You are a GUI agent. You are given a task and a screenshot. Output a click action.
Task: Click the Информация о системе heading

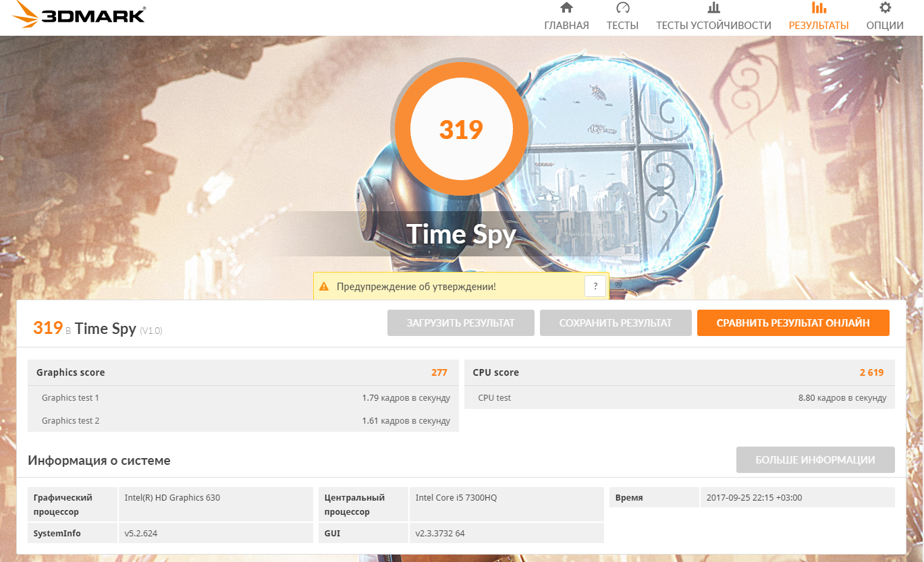click(x=99, y=461)
